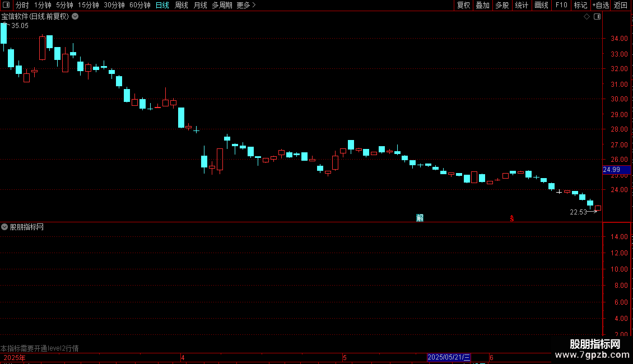
Task: Click the month 6 marker on timeline
Action: click(491, 357)
